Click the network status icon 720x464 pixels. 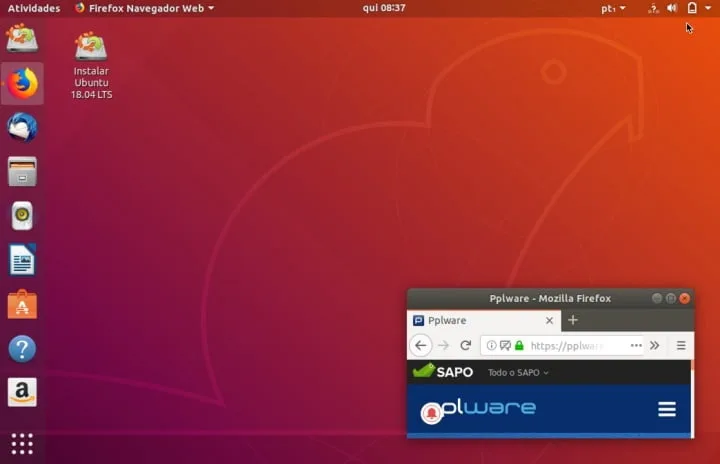(x=653, y=8)
